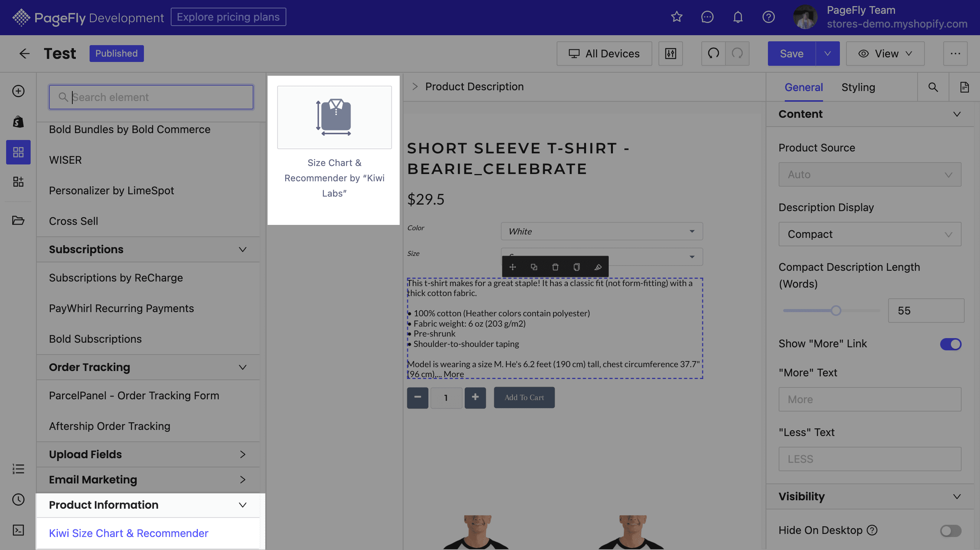Screen dimensions: 980x550
Task: Select the General tab in right panel
Action: pos(803,87)
